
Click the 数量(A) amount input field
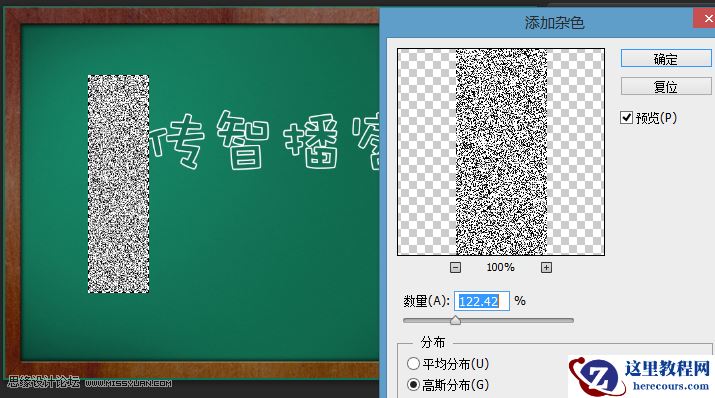coord(482,301)
